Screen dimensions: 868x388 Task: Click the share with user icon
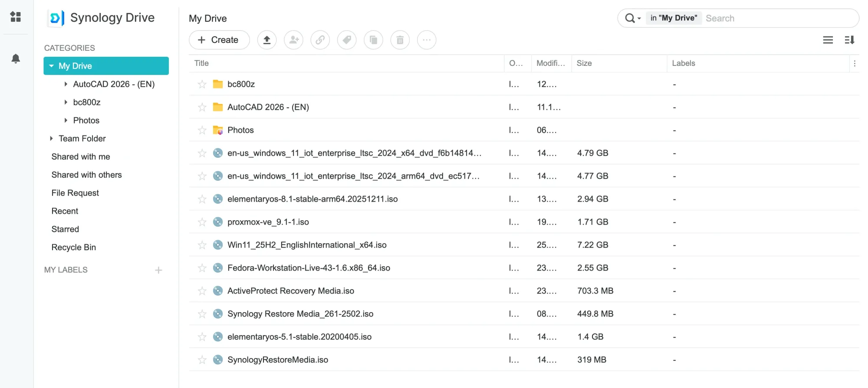point(294,40)
